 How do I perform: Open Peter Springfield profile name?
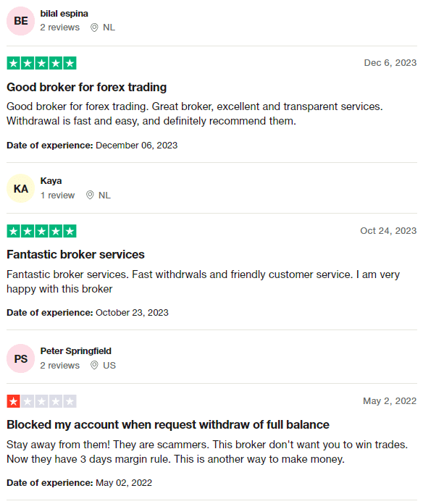(x=76, y=351)
